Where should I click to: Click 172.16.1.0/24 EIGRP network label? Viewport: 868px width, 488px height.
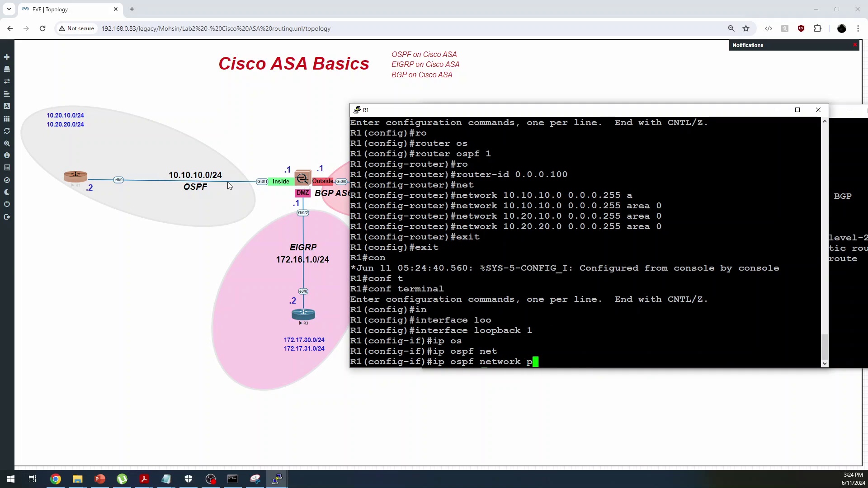pyautogui.click(x=302, y=259)
